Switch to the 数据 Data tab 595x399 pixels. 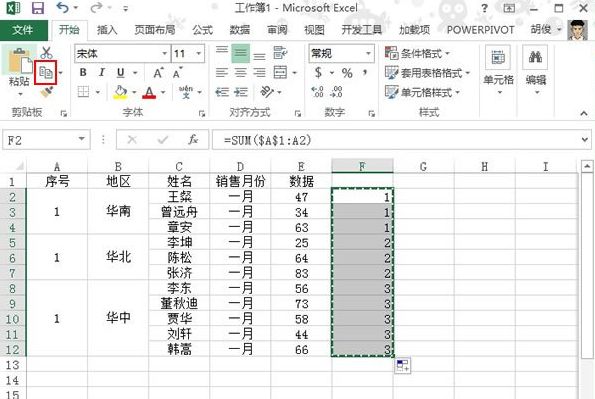point(240,30)
